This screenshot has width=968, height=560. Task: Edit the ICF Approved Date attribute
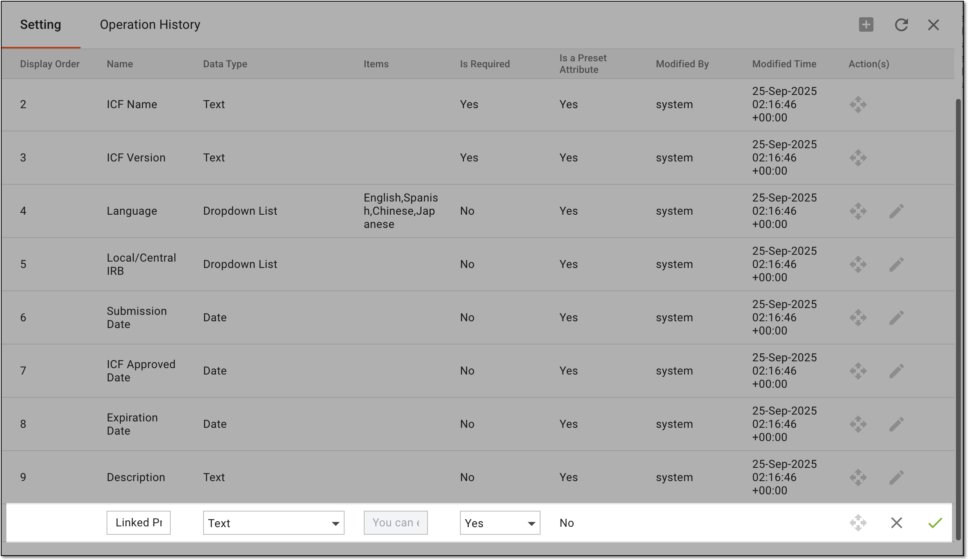[897, 371]
